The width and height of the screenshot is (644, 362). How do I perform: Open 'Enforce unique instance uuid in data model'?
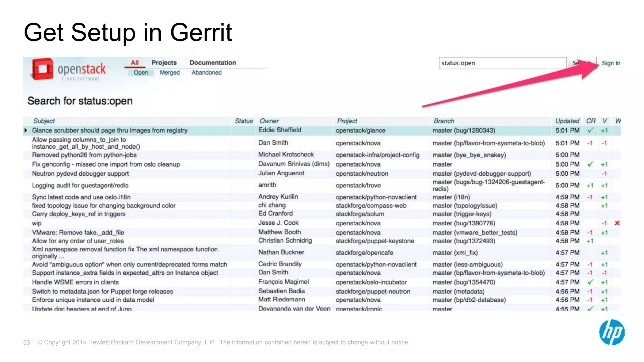click(x=93, y=300)
